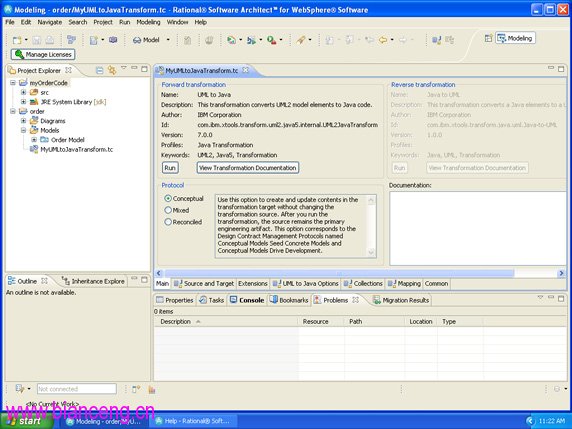Collapse the Models folder node
The image size is (572, 429).
(x=23, y=130)
